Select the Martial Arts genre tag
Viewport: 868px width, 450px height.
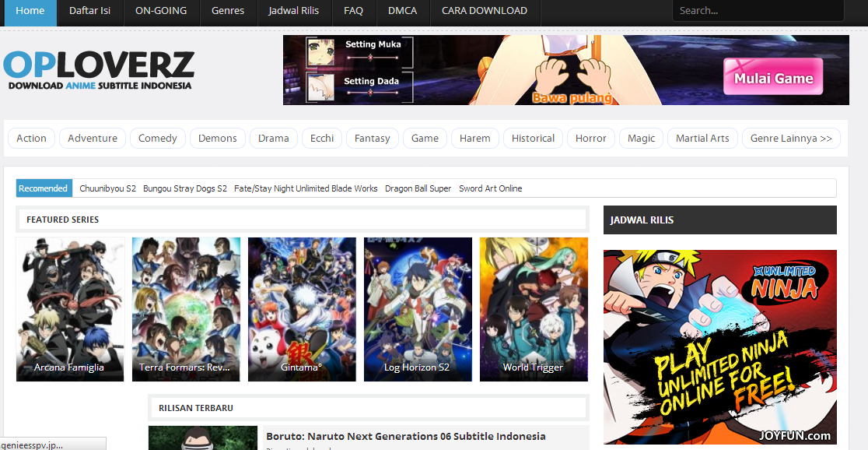702,139
